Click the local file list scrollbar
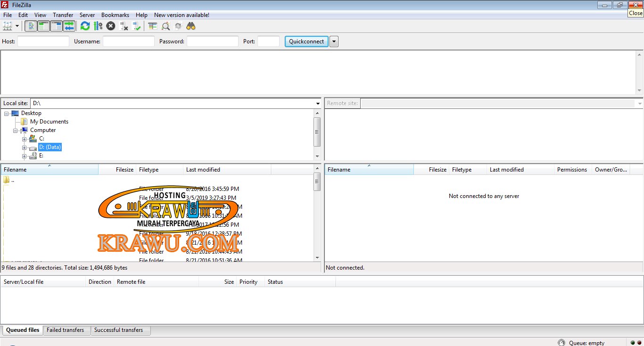 (x=317, y=214)
